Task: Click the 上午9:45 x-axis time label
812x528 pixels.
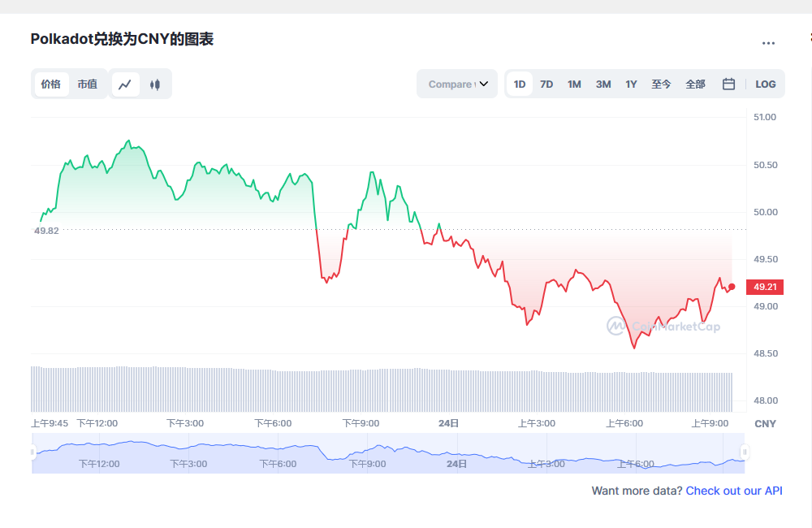Action: tap(50, 423)
